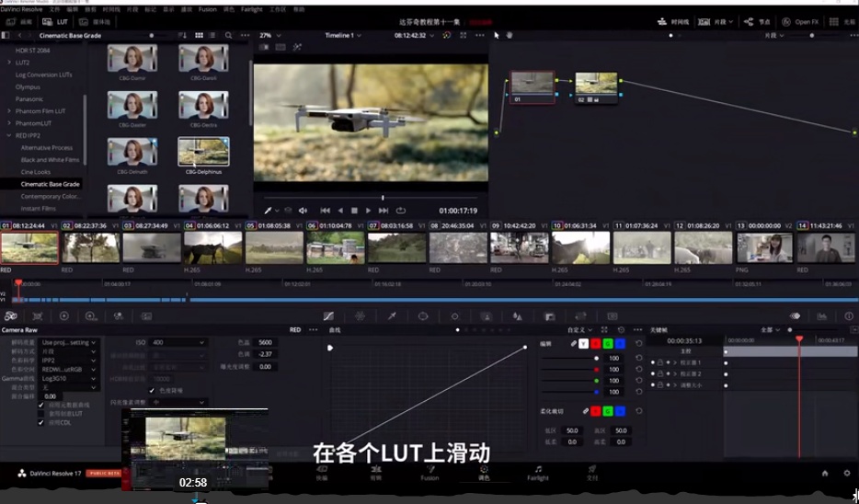This screenshot has height=504, width=859.
Task: Toggle viewer highlight magic wand icon
Action: click(x=297, y=48)
